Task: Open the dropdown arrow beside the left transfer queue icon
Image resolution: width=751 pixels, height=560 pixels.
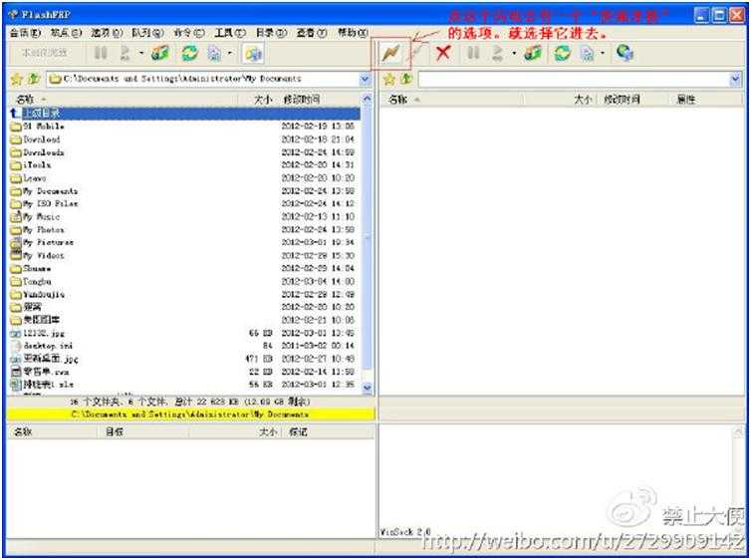Action: 141,53
